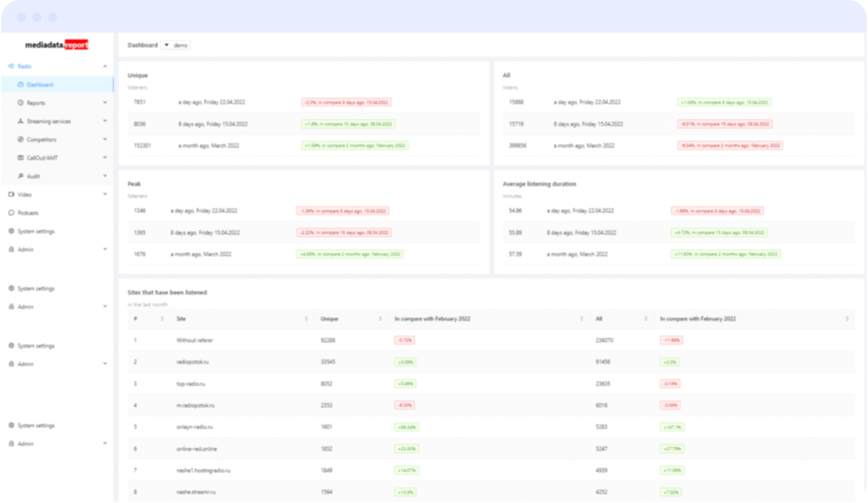Open the Podcasts menu item
868x503 pixels.
pyautogui.click(x=58, y=213)
